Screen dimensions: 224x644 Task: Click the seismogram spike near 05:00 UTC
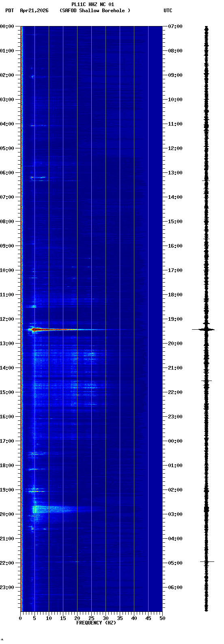click(207, 561)
